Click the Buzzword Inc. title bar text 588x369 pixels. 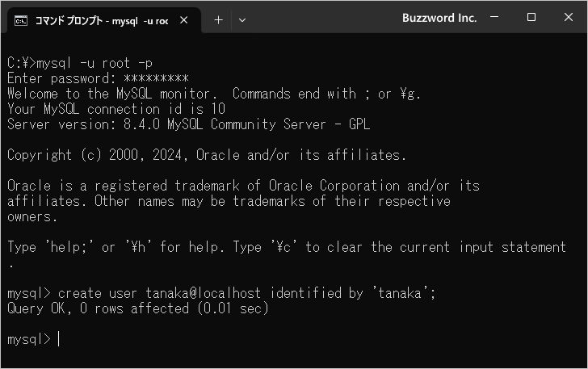pyautogui.click(x=439, y=18)
